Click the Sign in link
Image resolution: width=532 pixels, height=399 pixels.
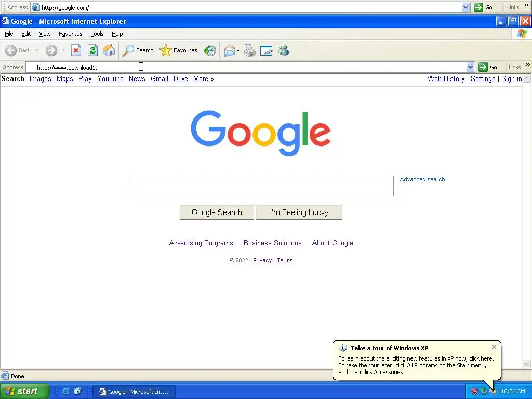tap(512, 79)
